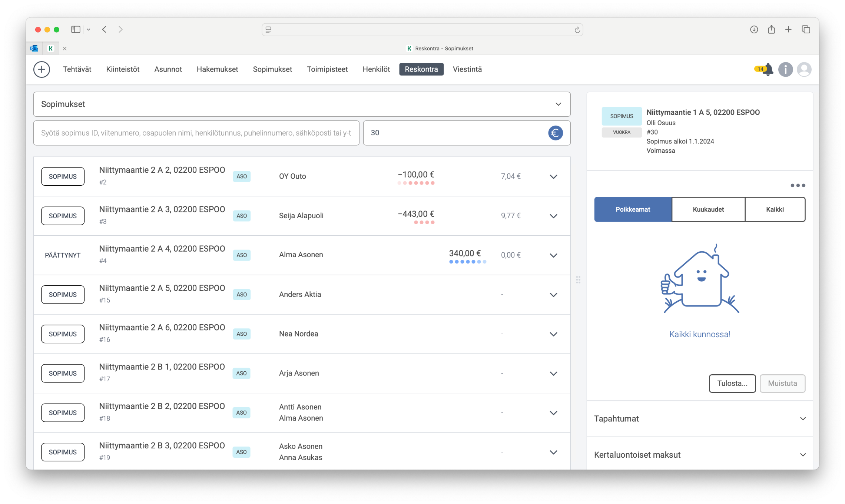845x504 pixels.
Task: Select the Kaikki segment
Action: pos(775,209)
